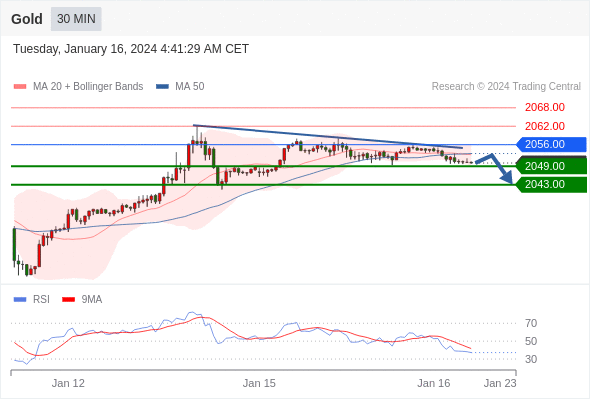Click the chart timestamp text

[x=131, y=49]
